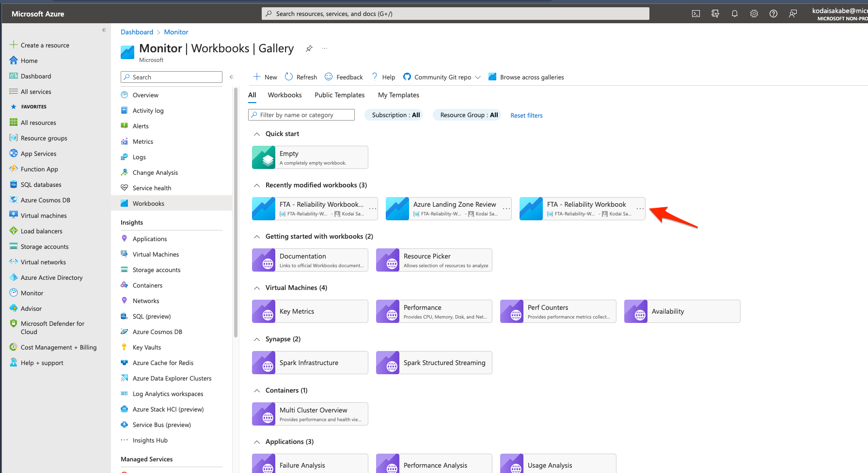Create a new workbook with New button

(265, 76)
